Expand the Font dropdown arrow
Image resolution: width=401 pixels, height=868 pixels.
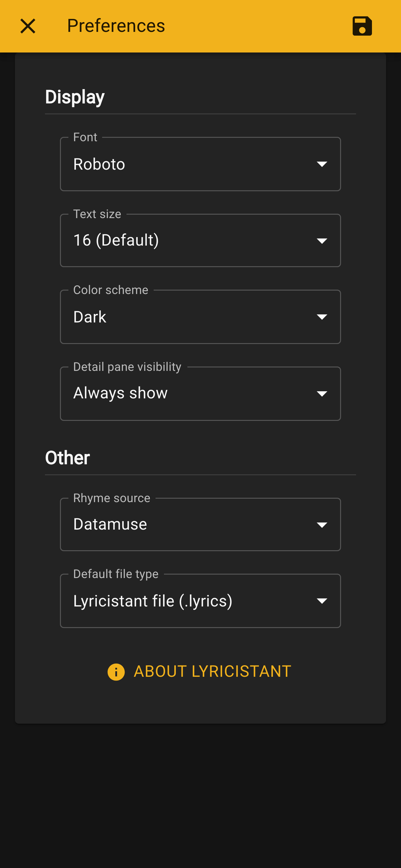(322, 164)
